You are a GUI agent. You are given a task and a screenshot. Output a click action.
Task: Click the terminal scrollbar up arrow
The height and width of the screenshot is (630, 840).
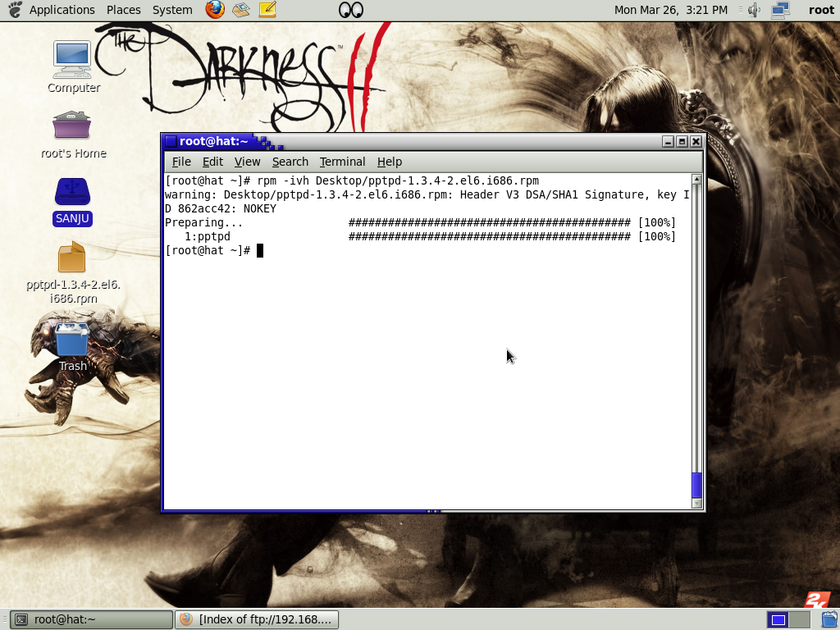(696, 180)
